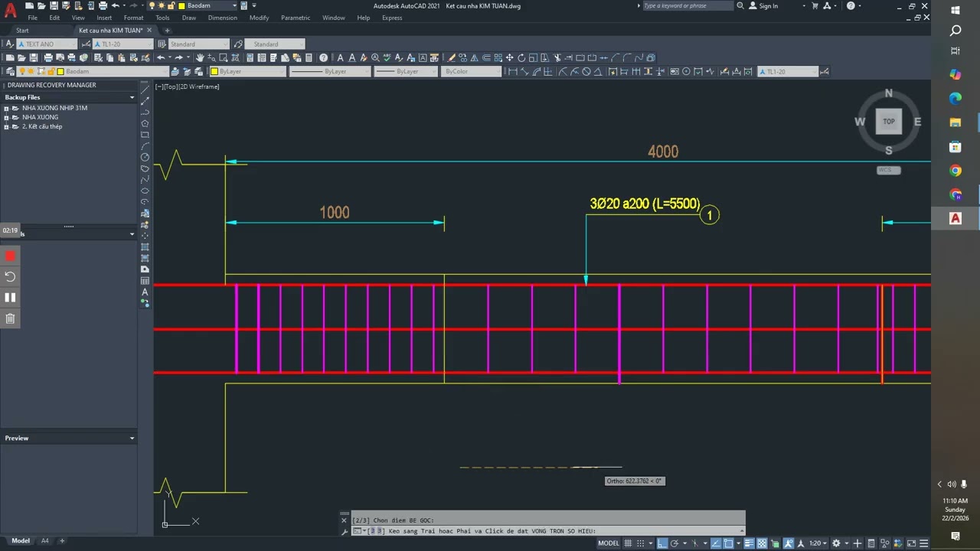Select the Pan (hand) tool

point(200,57)
